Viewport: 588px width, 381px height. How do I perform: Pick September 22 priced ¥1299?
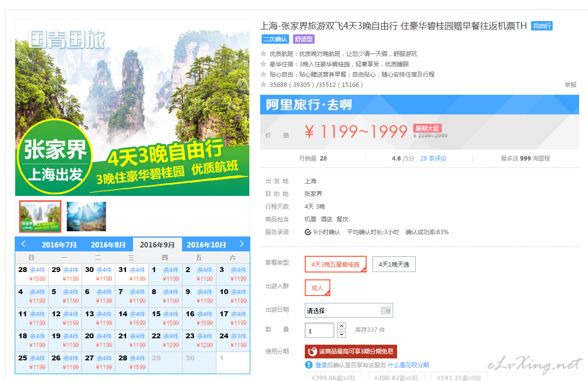click(165, 340)
